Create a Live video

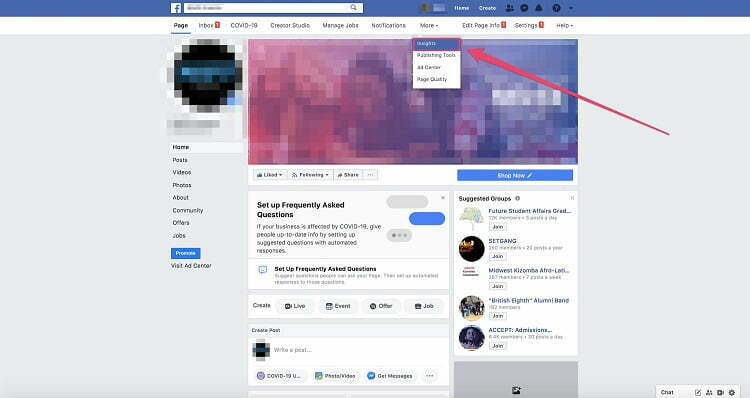pos(295,306)
